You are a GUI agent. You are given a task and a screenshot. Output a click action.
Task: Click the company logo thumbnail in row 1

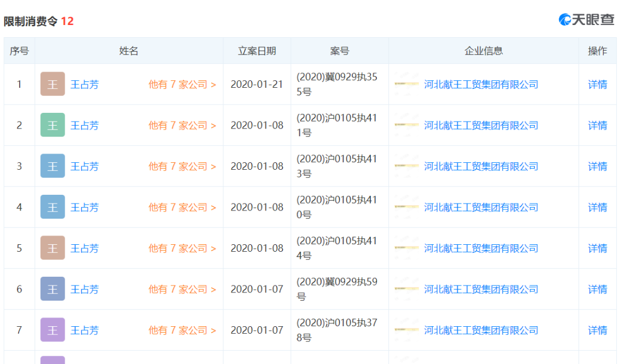406,84
